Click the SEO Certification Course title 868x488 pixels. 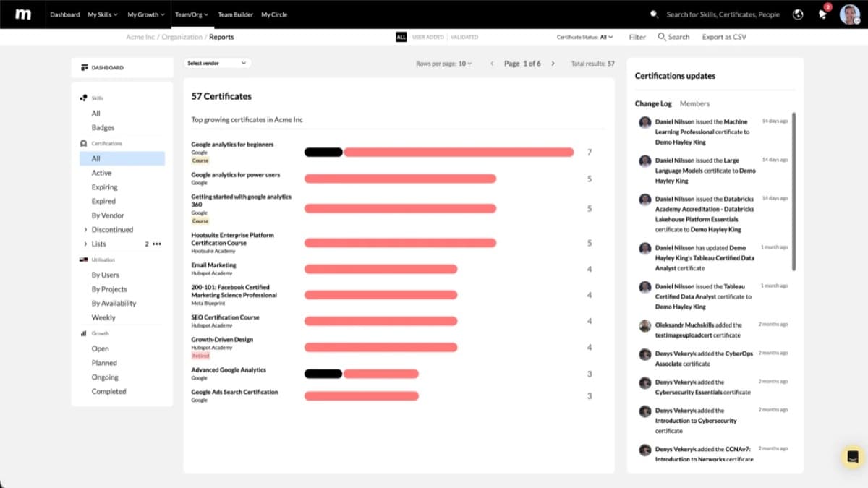225,317
